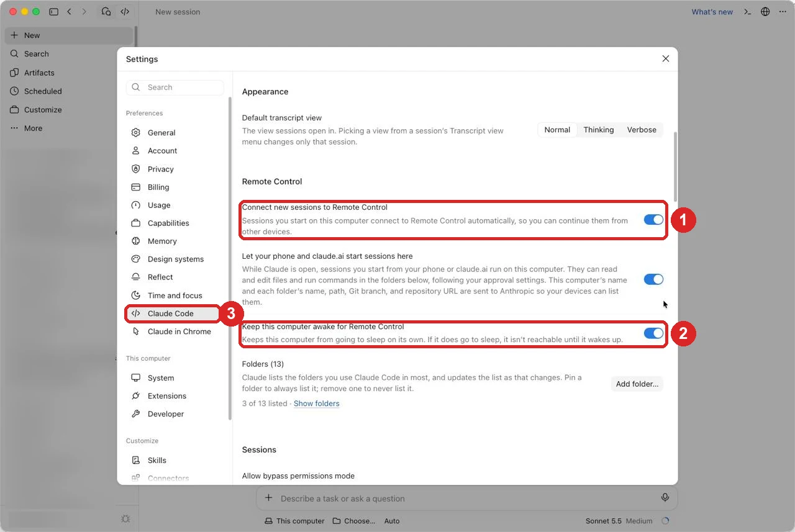This screenshot has height=532, width=795.
Task: Open the Auto permission mode dropdown
Action: (x=392, y=521)
